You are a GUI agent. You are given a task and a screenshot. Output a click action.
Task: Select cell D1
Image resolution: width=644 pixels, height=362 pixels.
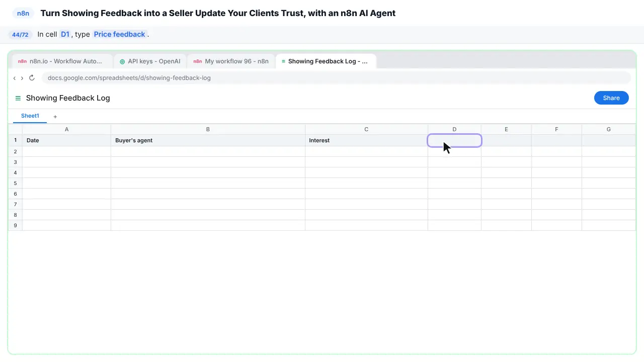coord(454,140)
